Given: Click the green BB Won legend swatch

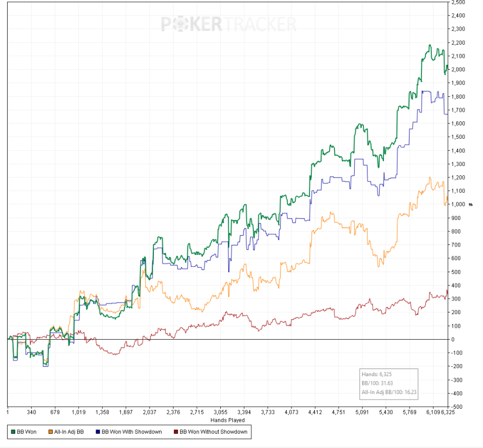Looking at the screenshot, I should tap(13, 432).
